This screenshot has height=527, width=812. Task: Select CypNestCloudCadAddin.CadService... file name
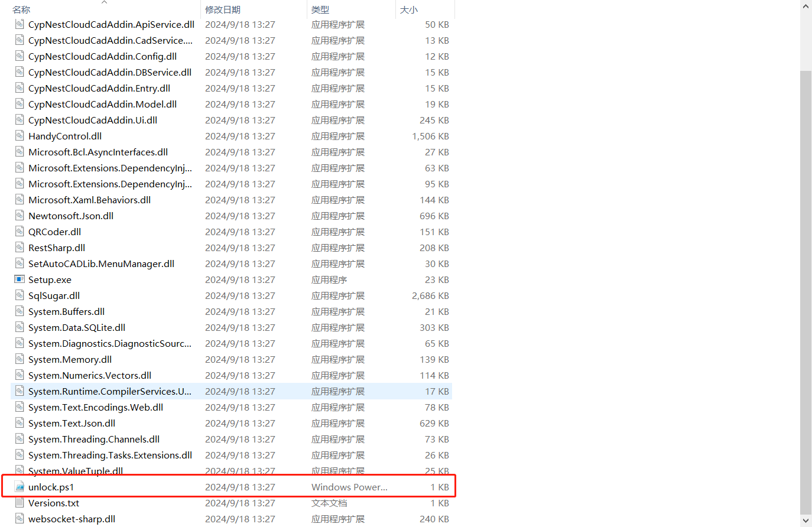tap(111, 40)
